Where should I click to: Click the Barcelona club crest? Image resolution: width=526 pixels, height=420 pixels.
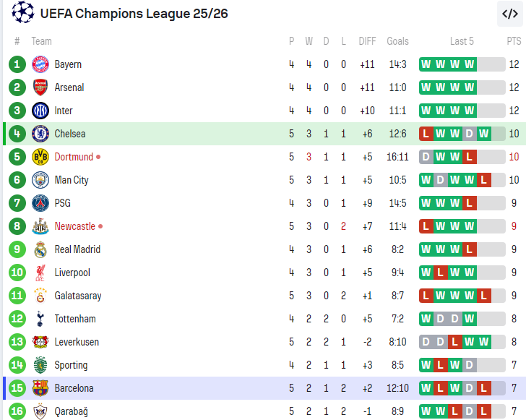[40, 388]
